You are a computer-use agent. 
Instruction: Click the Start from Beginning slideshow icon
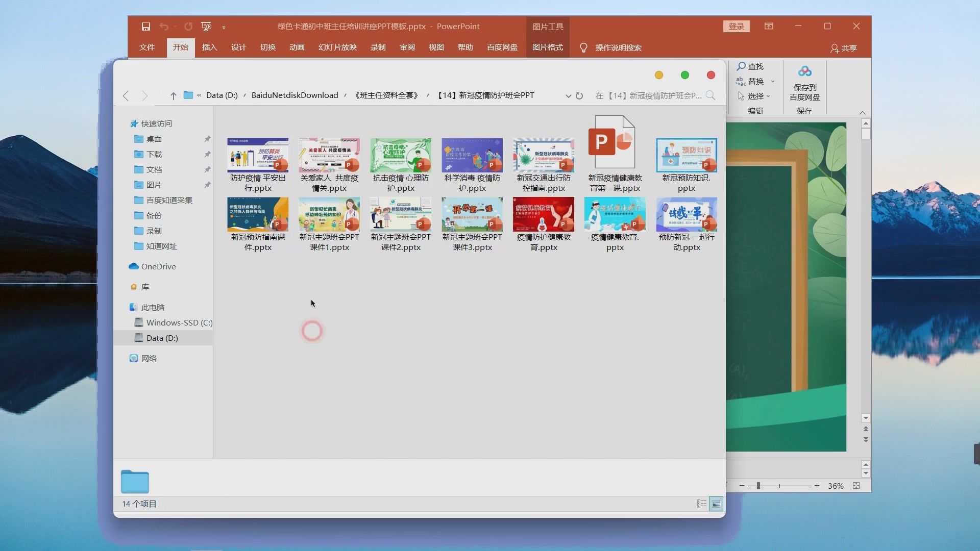click(206, 27)
